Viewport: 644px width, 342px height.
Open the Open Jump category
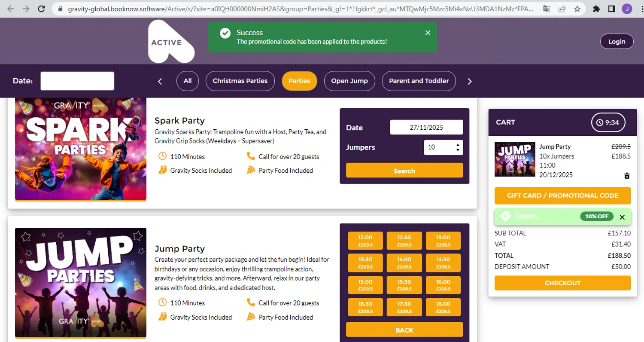click(349, 81)
